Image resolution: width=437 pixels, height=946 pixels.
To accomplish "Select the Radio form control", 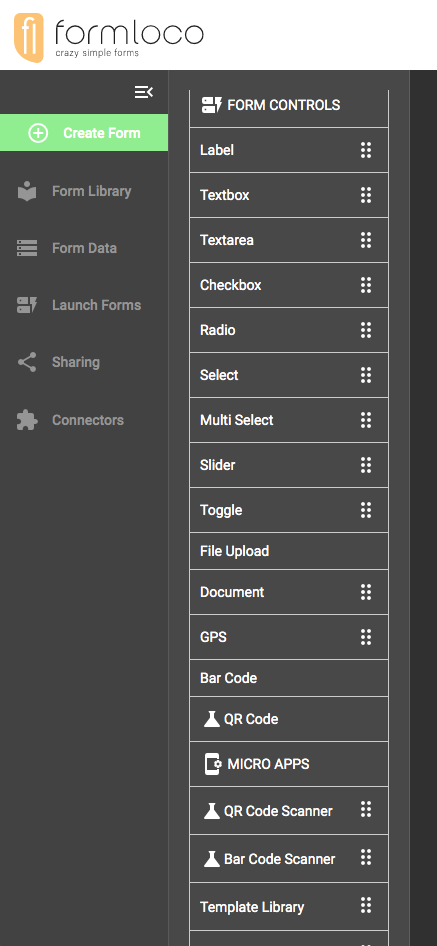I will coord(289,330).
